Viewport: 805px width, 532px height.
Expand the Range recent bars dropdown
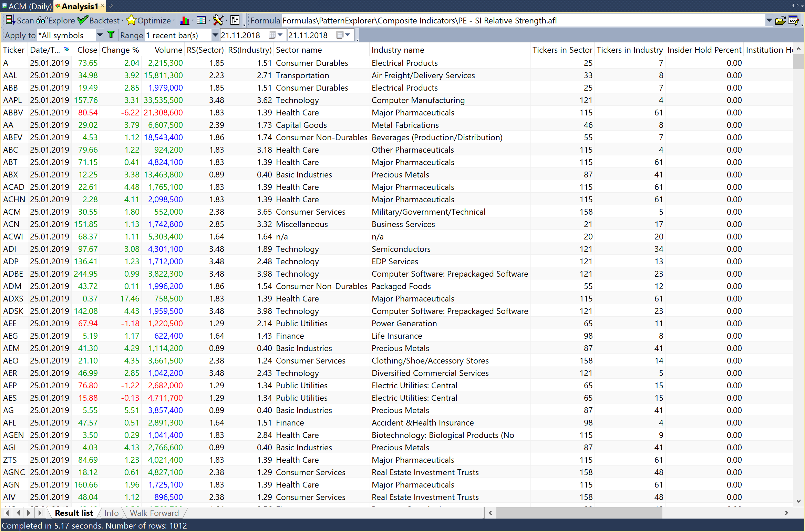pyautogui.click(x=215, y=35)
